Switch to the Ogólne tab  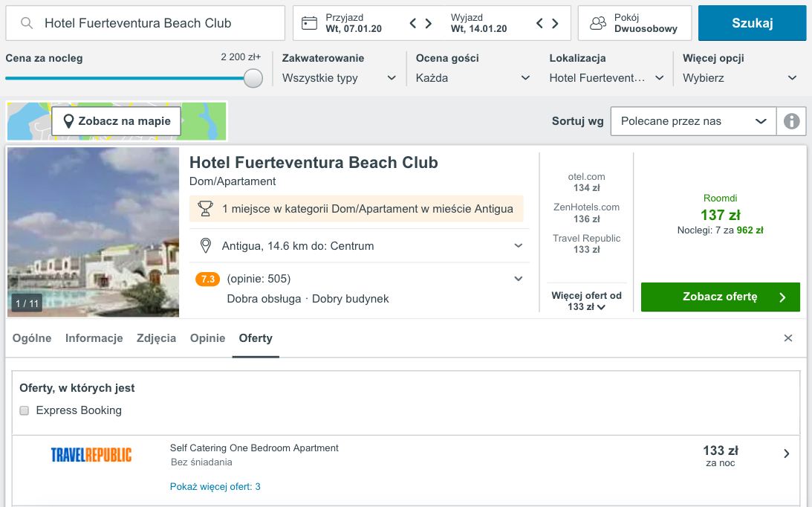pyautogui.click(x=32, y=338)
